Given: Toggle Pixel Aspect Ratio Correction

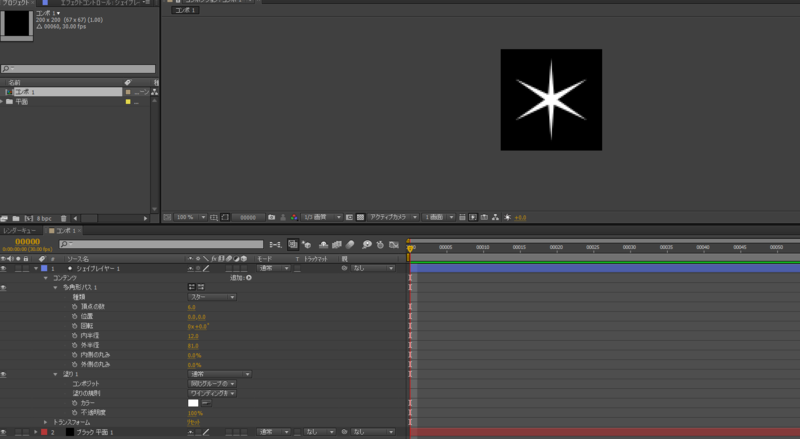Looking at the screenshot, I should [x=462, y=217].
